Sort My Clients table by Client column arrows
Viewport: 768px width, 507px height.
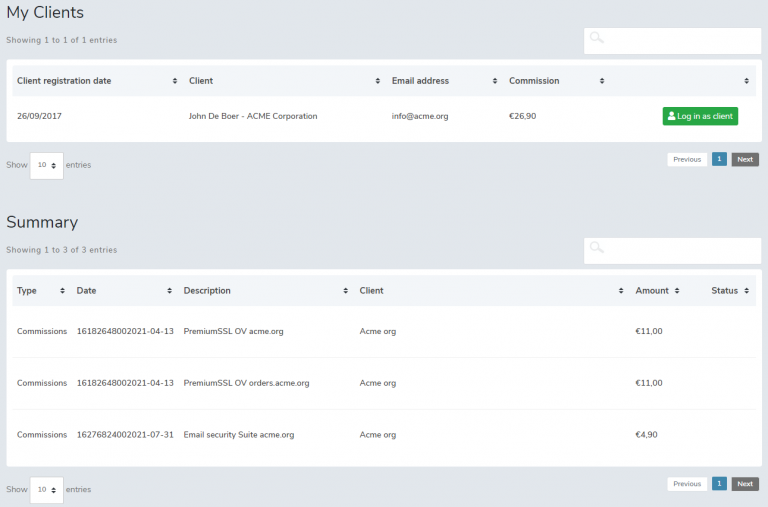click(x=378, y=81)
